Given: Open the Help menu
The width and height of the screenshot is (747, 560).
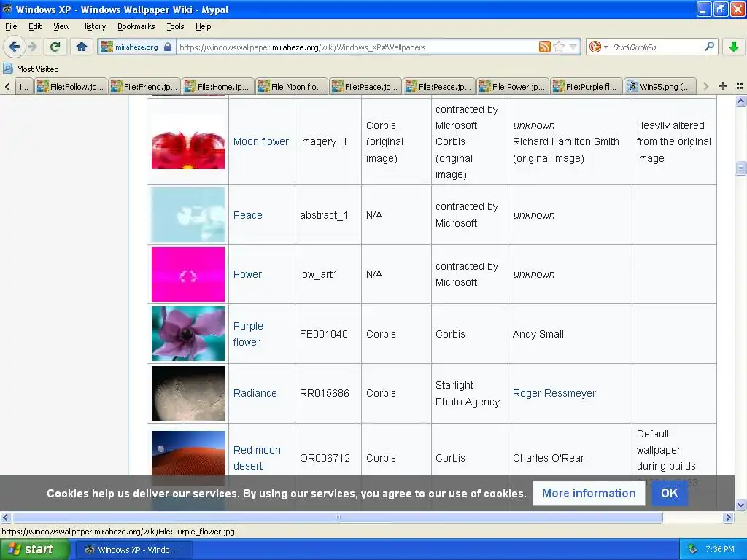Looking at the screenshot, I should click(x=203, y=26).
